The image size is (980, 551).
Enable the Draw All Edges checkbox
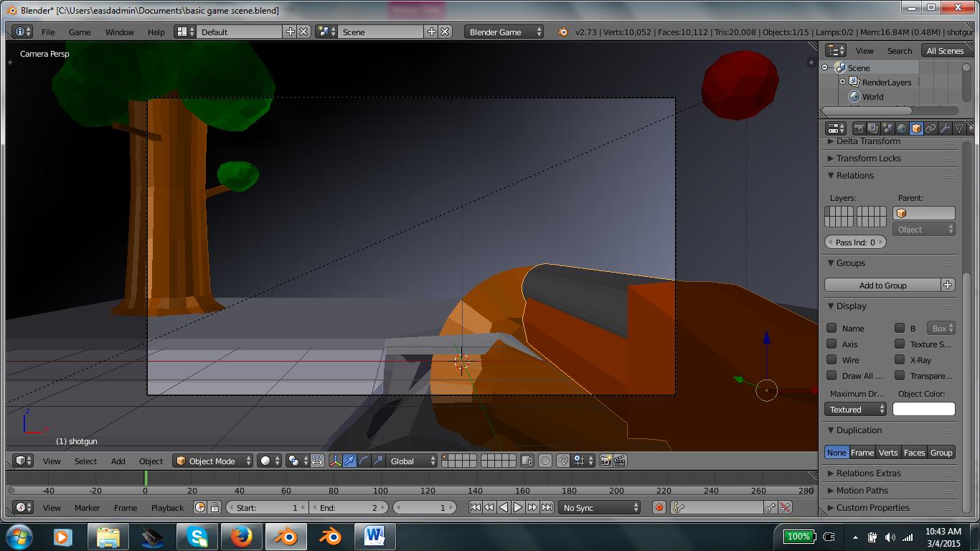[831, 375]
